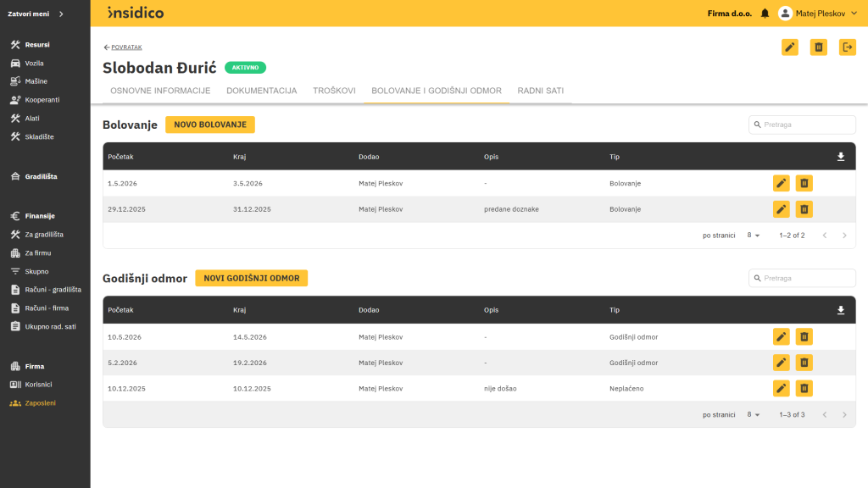
Task: Open the Radni sati tab
Action: [540, 91]
